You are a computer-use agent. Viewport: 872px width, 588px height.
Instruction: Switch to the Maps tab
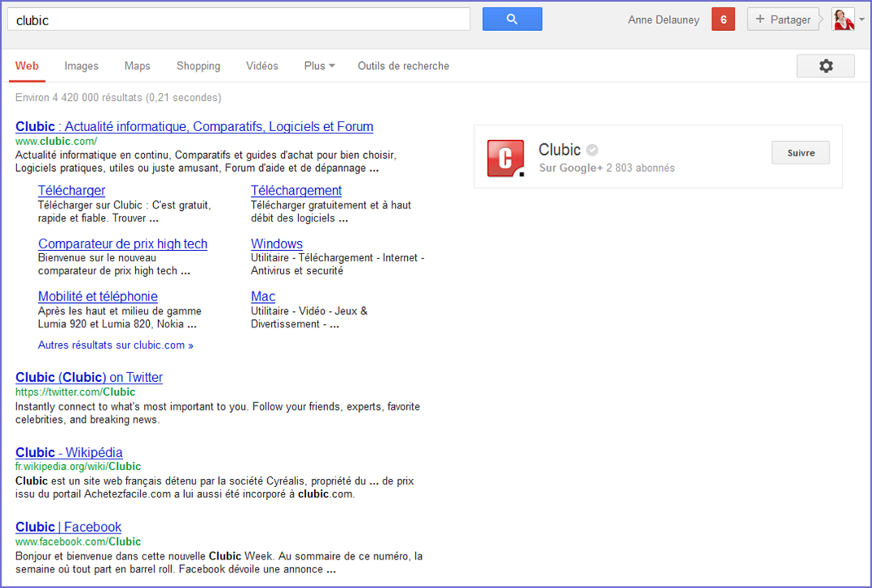(138, 66)
